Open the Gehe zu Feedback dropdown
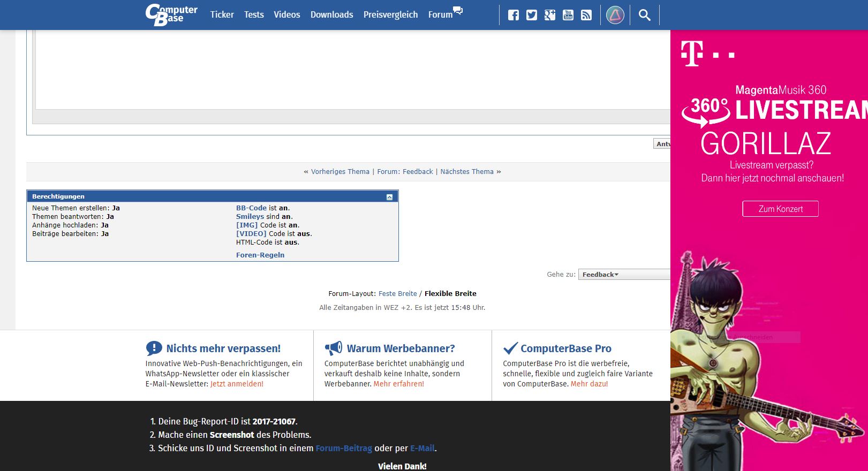Viewport: 868px width, 471px height. click(x=624, y=275)
